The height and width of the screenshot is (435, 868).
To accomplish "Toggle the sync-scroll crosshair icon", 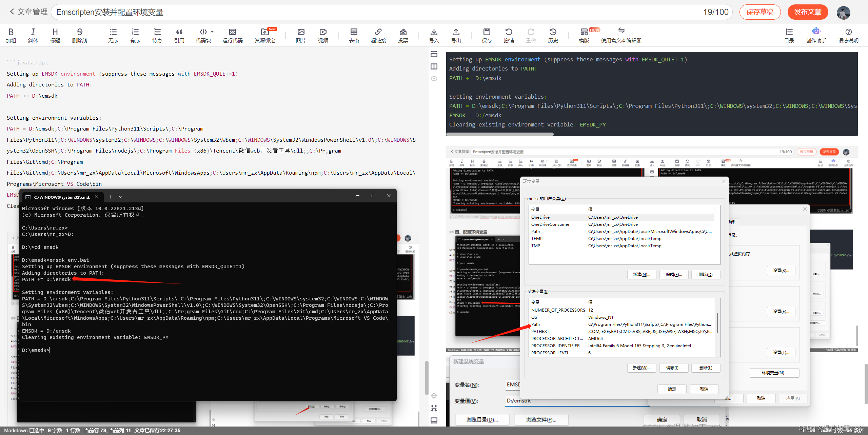I will coord(434,396).
